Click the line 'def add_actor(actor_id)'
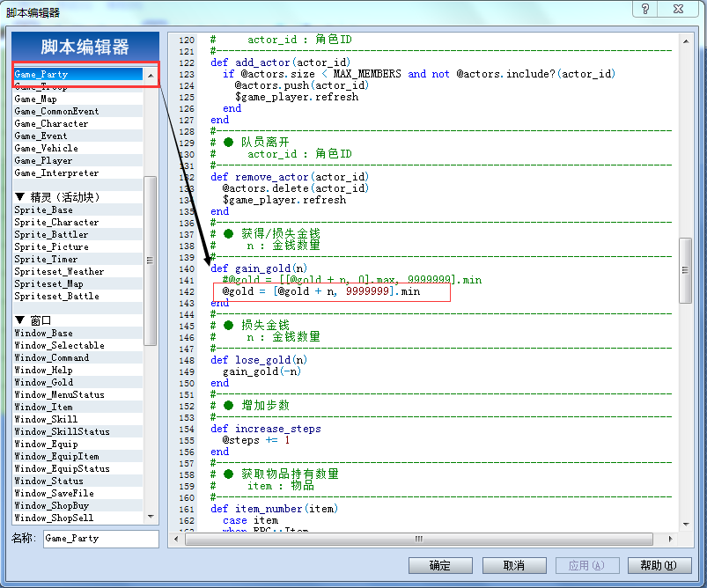 (281, 62)
